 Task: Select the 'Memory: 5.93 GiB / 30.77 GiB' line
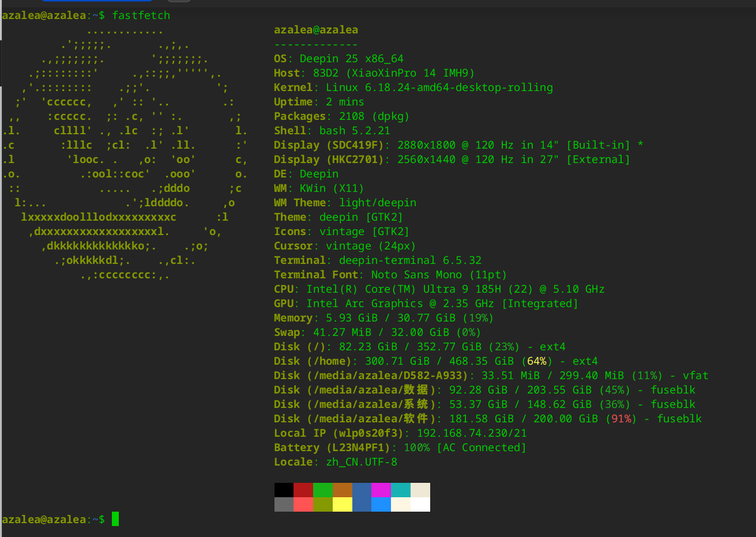pos(383,318)
